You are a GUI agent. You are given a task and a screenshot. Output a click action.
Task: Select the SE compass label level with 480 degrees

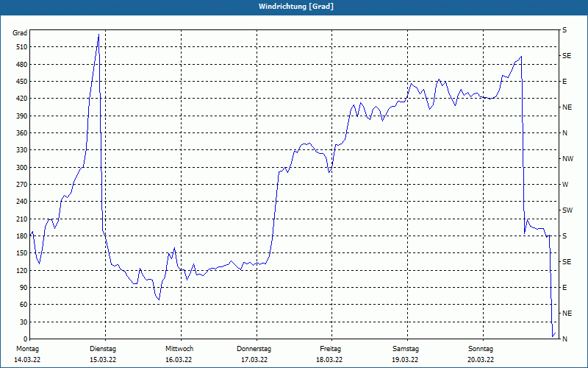567,56
